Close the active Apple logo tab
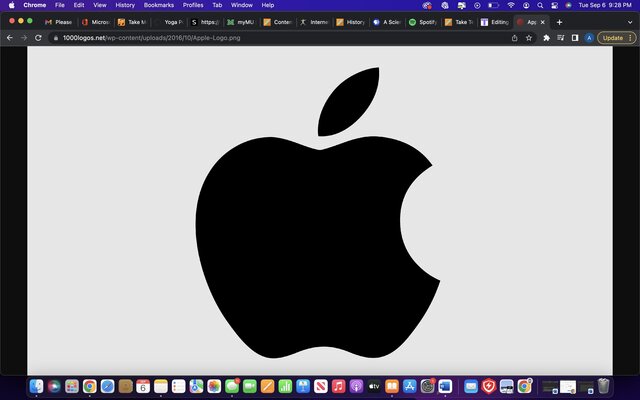 coord(542,22)
